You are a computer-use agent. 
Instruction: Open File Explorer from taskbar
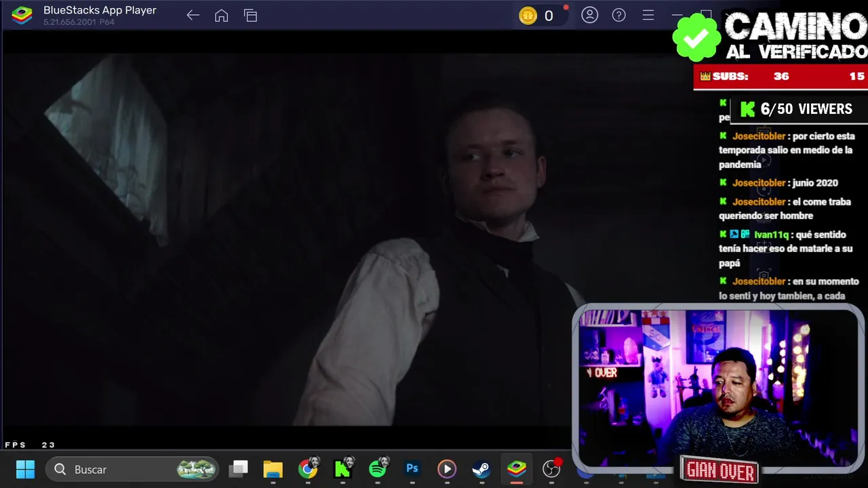(x=273, y=469)
